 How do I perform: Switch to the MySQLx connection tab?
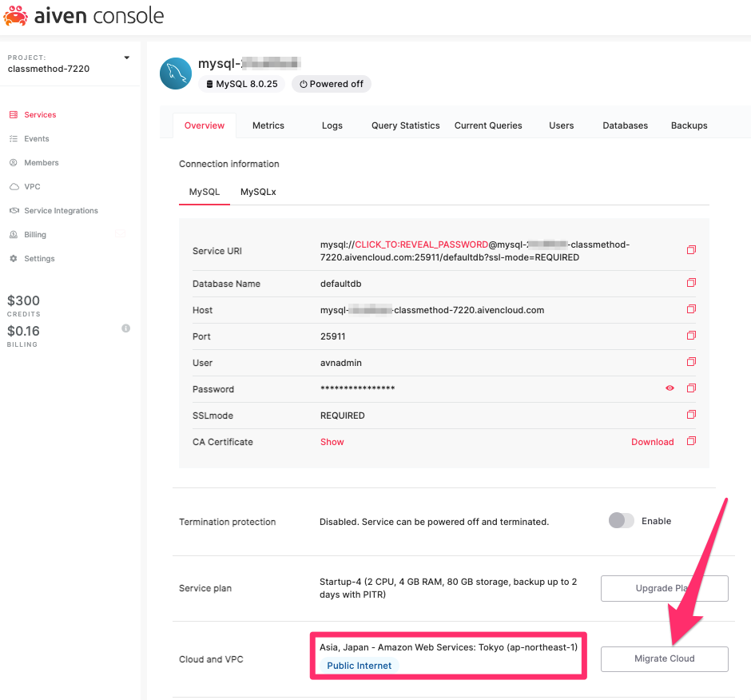pyautogui.click(x=257, y=192)
